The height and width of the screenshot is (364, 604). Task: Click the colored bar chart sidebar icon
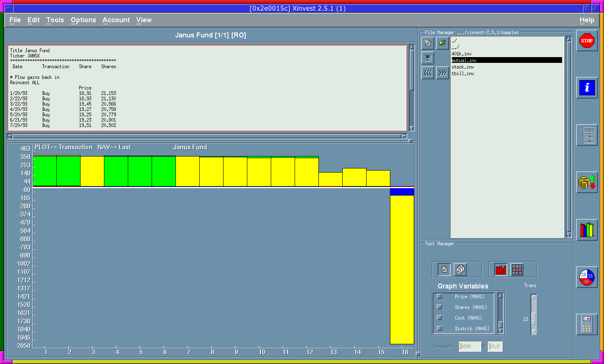tap(587, 230)
